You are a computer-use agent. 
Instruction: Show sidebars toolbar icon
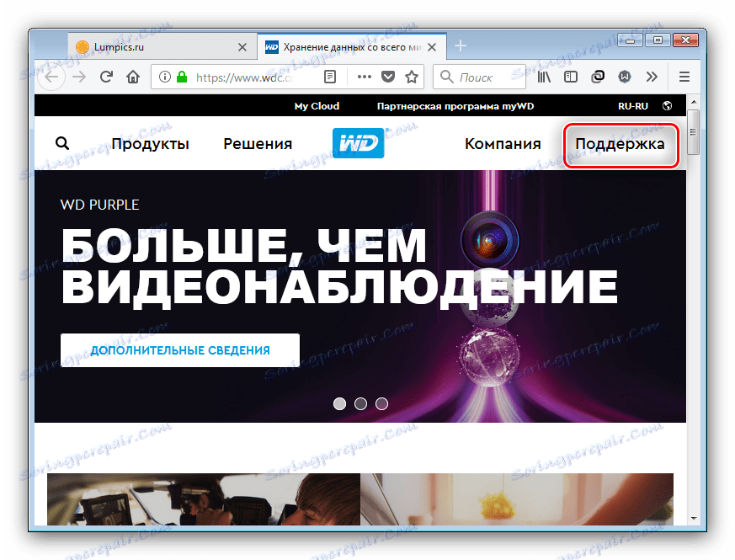[x=571, y=77]
